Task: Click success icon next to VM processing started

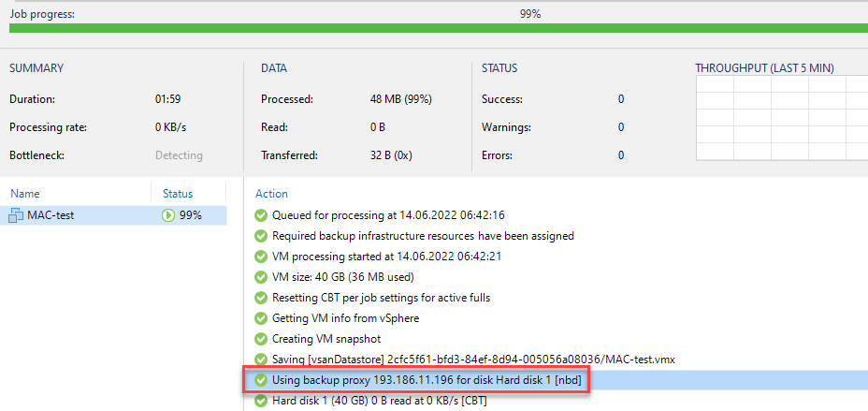Action: tap(261, 257)
